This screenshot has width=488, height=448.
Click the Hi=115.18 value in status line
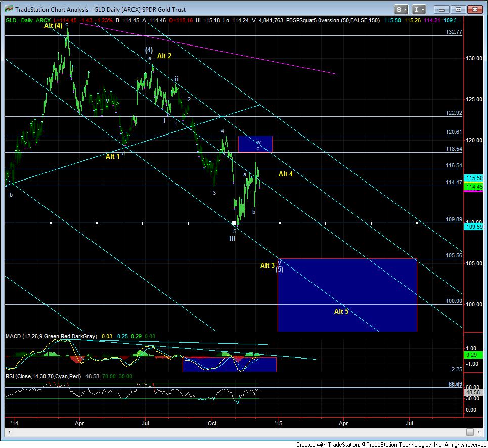coord(208,21)
